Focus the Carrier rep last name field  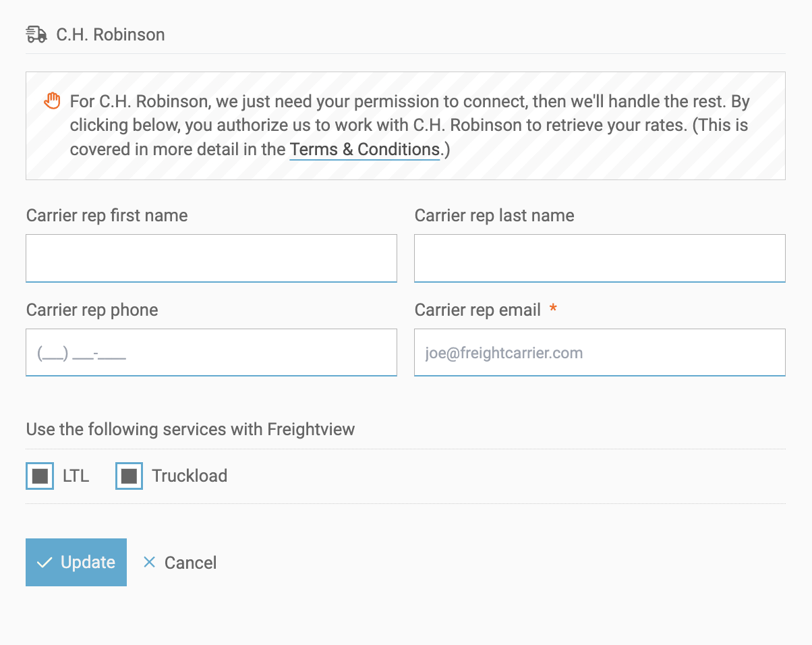(600, 258)
